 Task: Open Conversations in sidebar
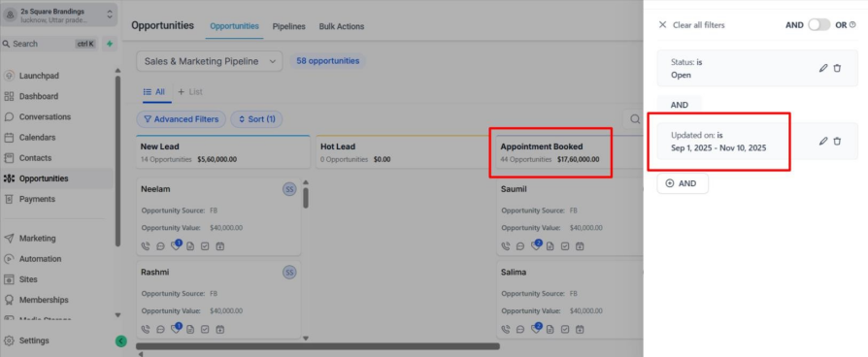click(45, 116)
